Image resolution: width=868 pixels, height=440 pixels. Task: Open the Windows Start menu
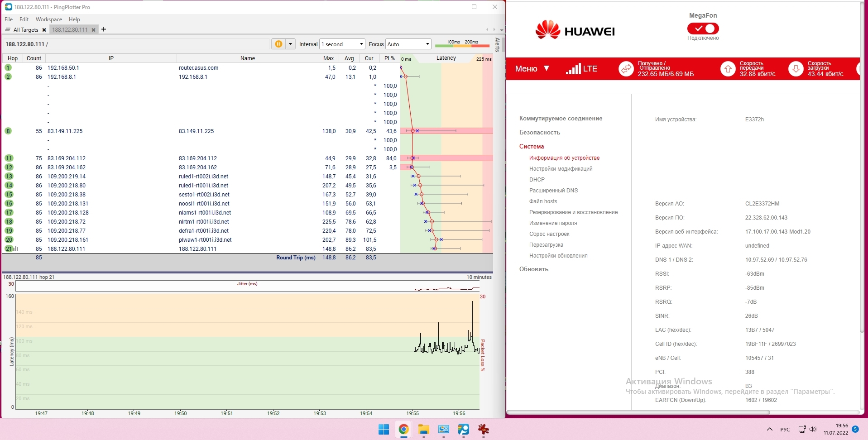point(384,430)
